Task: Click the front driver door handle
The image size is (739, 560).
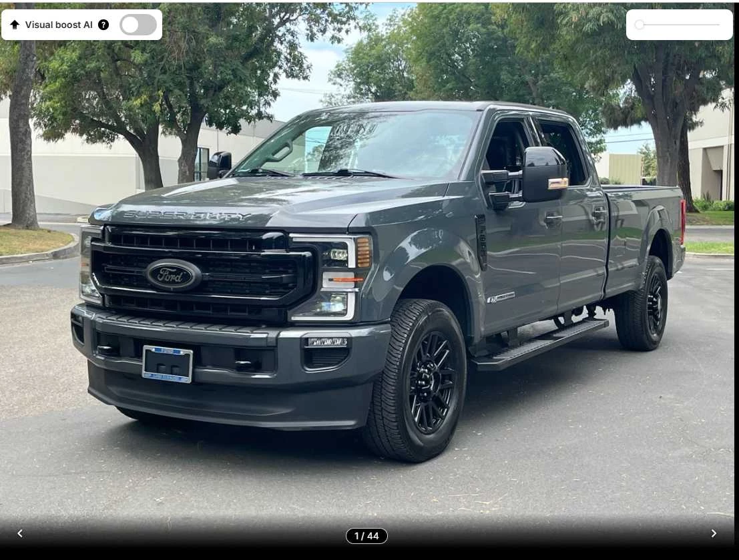Action: (x=553, y=219)
